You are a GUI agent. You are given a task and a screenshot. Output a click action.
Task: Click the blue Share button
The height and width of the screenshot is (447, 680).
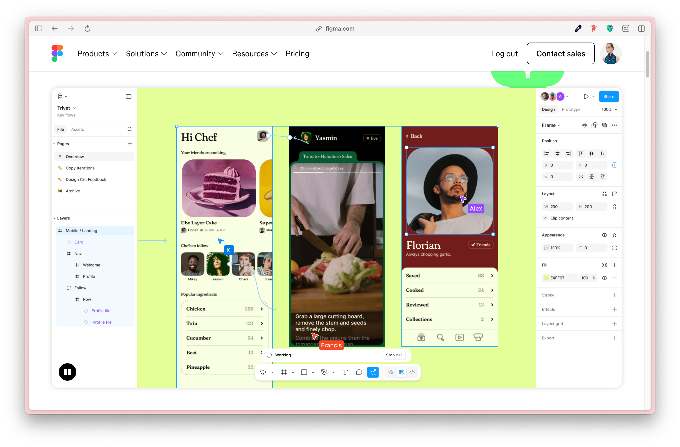pos(608,96)
